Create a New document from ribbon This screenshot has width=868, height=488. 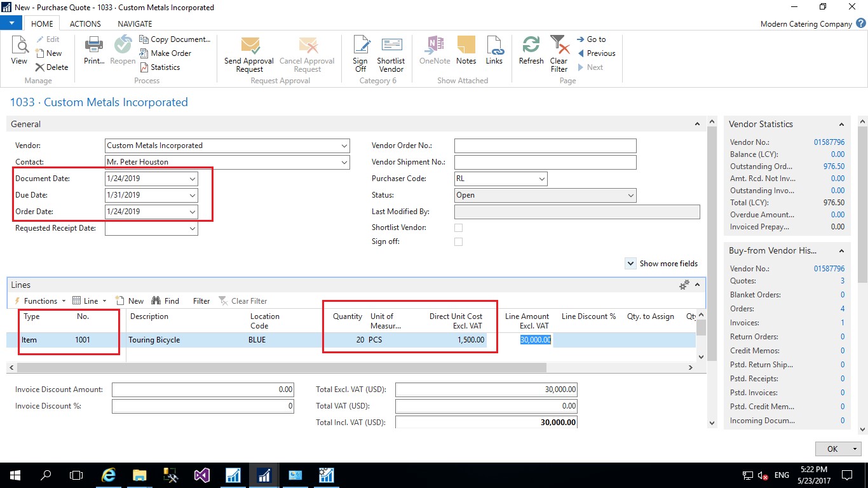pyautogui.click(x=49, y=53)
